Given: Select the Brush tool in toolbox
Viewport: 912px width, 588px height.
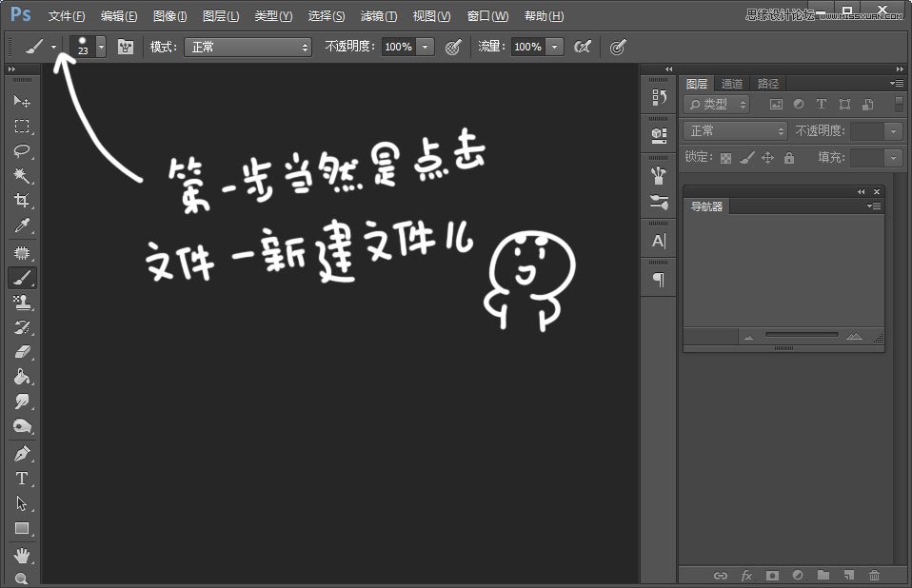Looking at the screenshot, I should pos(22,278).
